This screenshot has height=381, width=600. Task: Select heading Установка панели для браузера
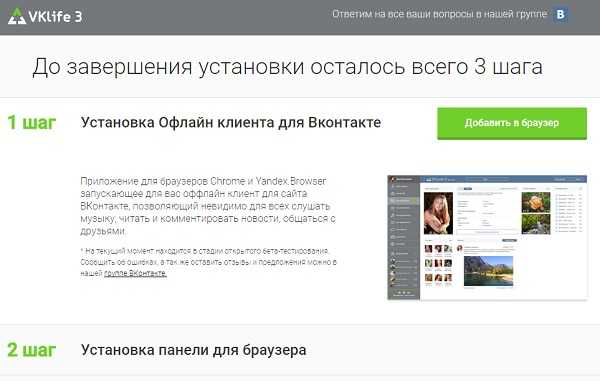point(194,350)
